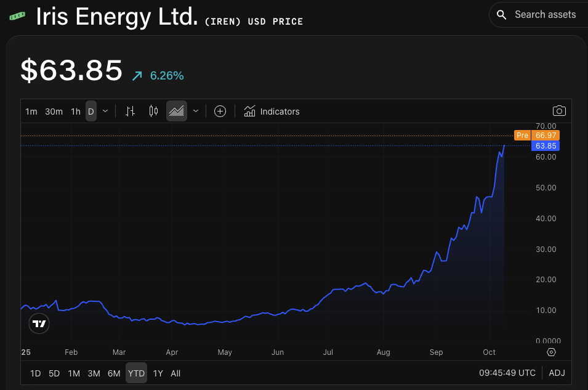This screenshot has height=390, width=588.
Task: Click the 20.00 price axis label
Action: coord(546,279)
